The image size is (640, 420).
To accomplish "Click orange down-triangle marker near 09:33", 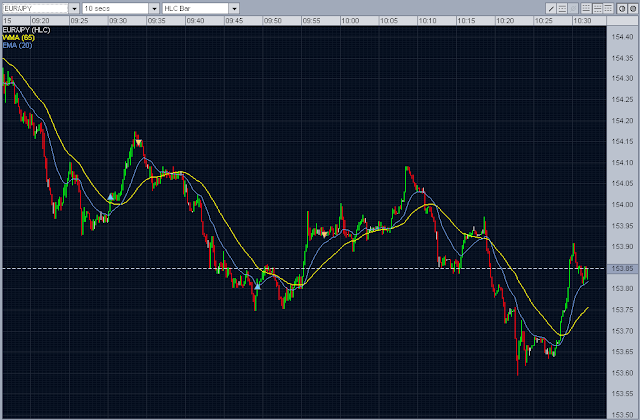I will 139,142.
